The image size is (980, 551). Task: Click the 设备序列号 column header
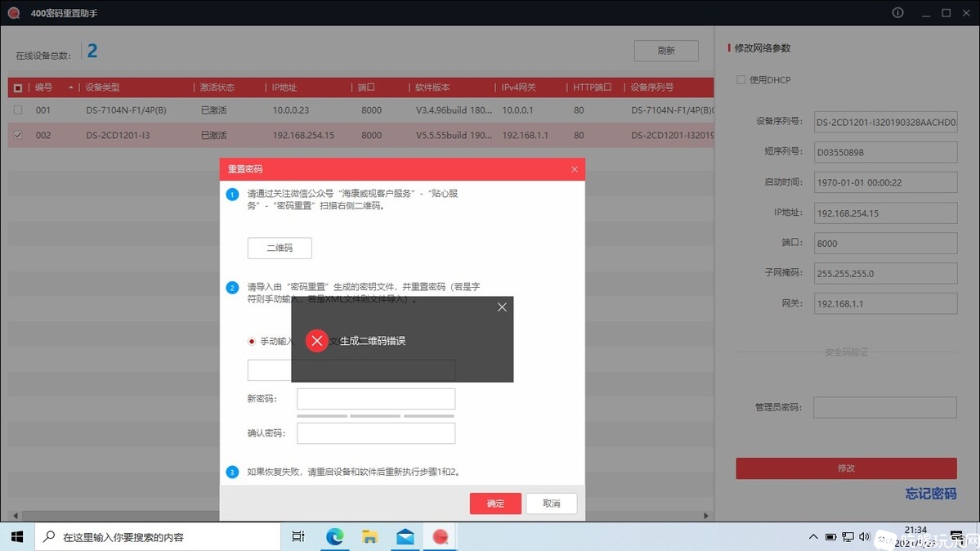tap(652, 87)
